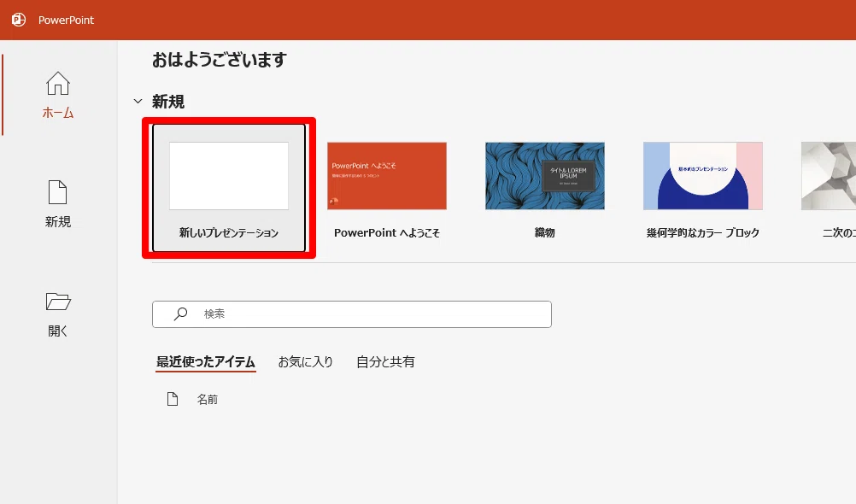Click the PowerPoint へようこそ caption text
The height and width of the screenshot is (504, 856).
387,232
